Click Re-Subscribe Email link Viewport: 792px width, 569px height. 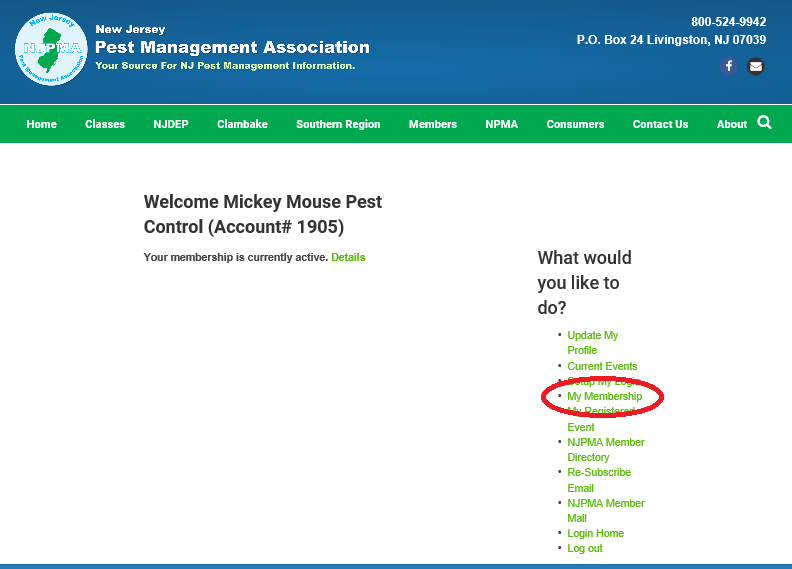pyautogui.click(x=599, y=480)
